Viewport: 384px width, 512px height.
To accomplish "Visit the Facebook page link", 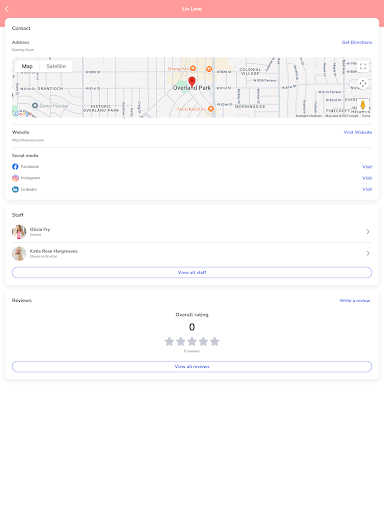I will pos(367,167).
